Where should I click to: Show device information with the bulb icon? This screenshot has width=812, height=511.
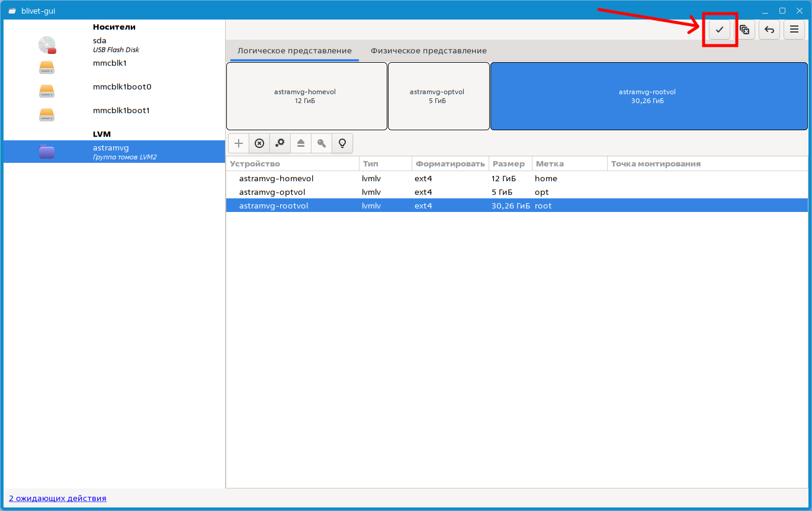pyautogui.click(x=342, y=143)
